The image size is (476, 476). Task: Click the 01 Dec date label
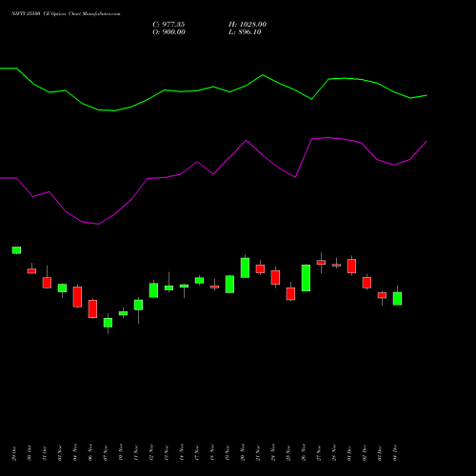349,453
